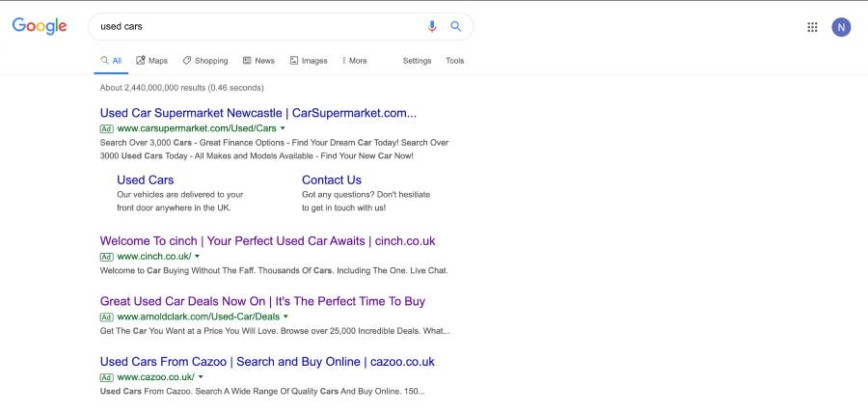Expand the dropdown arrow beside cinch.co.uk URL
Viewport: 868px width, 414px height.
(197, 257)
